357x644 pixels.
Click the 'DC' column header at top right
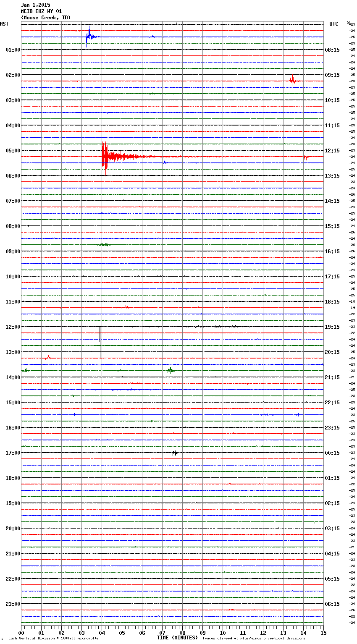[x=349, y=23]
